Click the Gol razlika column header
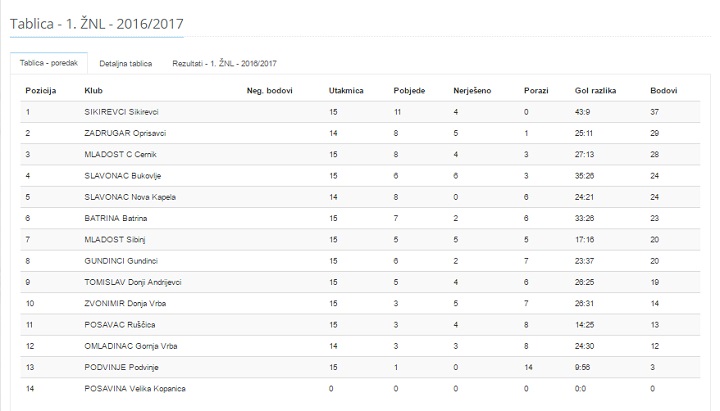 pos(595,90)
